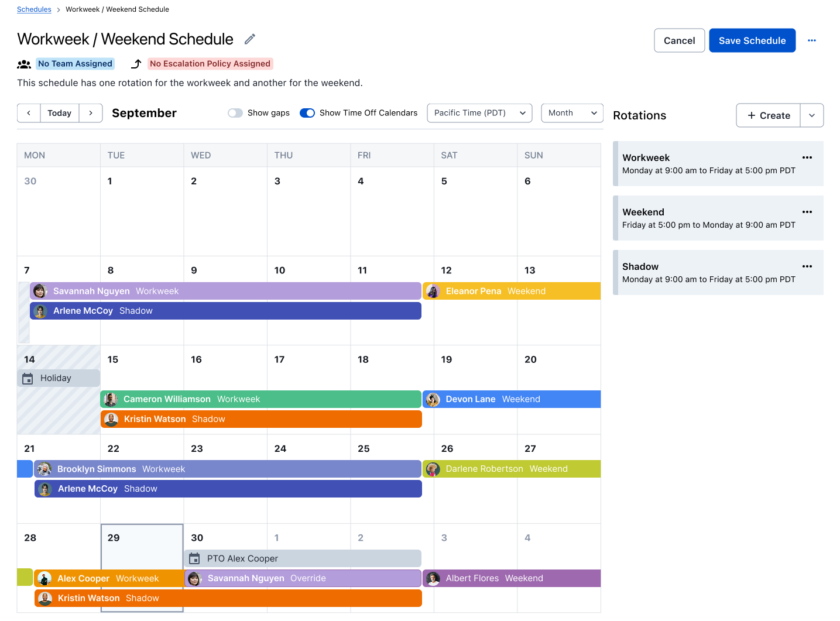
Task: Click the Cancel button
Action: click(679, 40)
